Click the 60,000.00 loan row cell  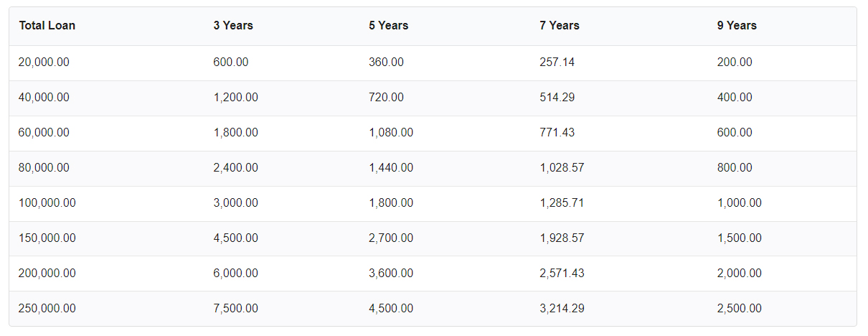44,133
